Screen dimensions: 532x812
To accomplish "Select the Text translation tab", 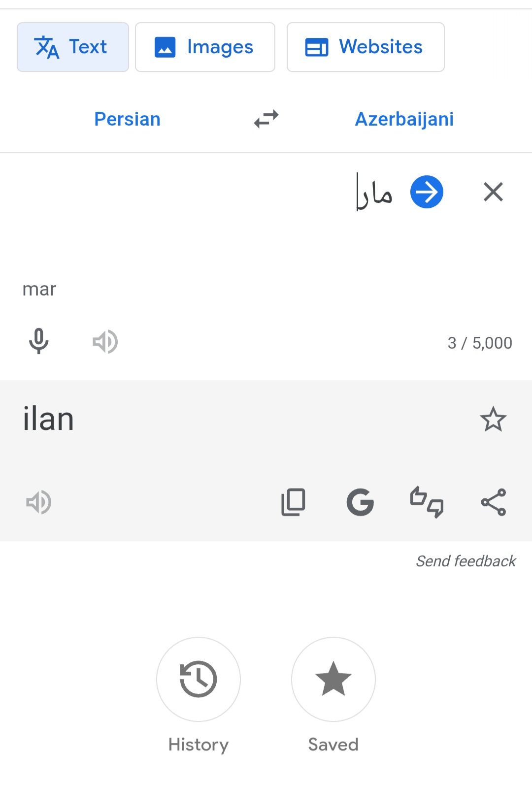I will [x=73, y=47].
